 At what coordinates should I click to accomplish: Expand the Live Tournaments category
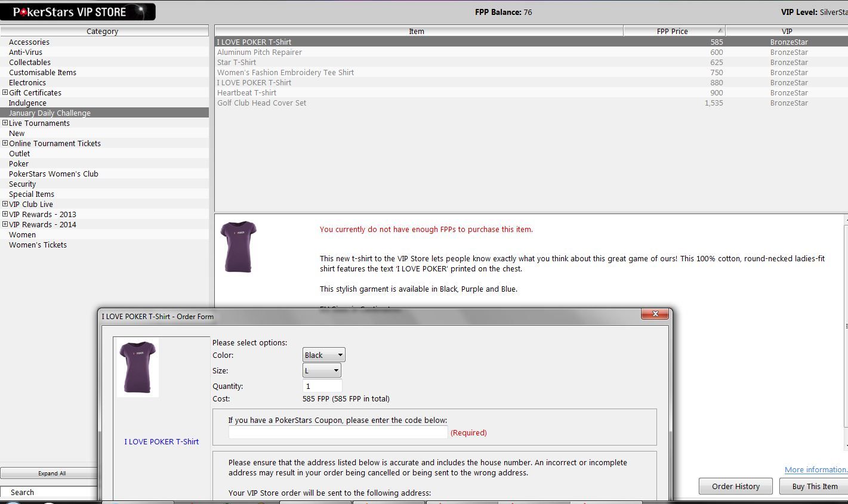point(5,123)
